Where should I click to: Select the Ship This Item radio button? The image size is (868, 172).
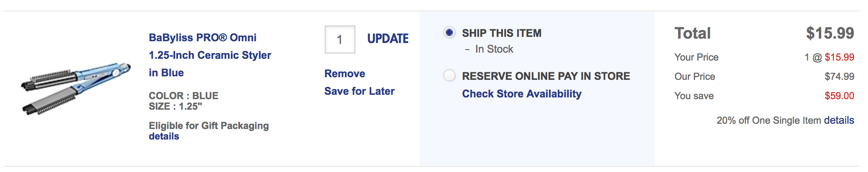click(x=449, y=33)
